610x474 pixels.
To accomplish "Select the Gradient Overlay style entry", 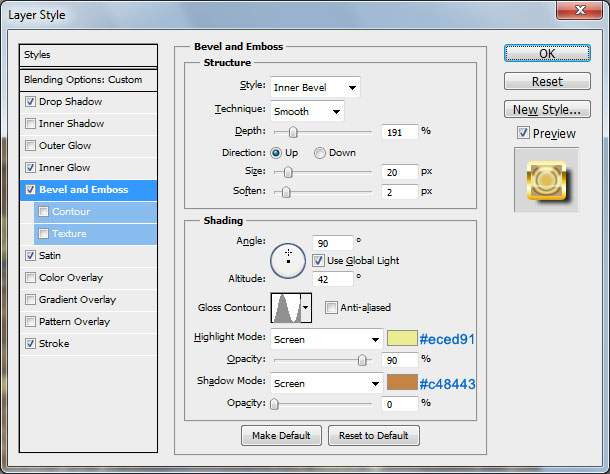I will (x=77, y=300).
